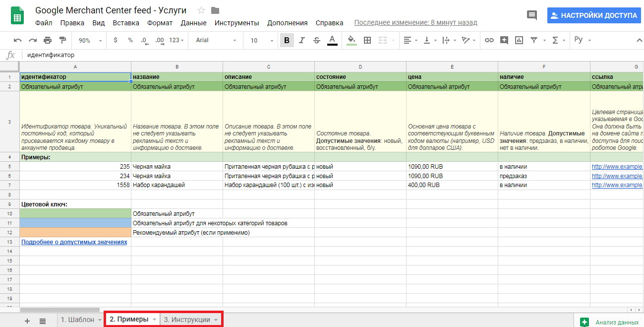Click the НАСТРОЙКИ ДОСТУПА share button
The height and width of the screenshot is (327, 644).
593,15
